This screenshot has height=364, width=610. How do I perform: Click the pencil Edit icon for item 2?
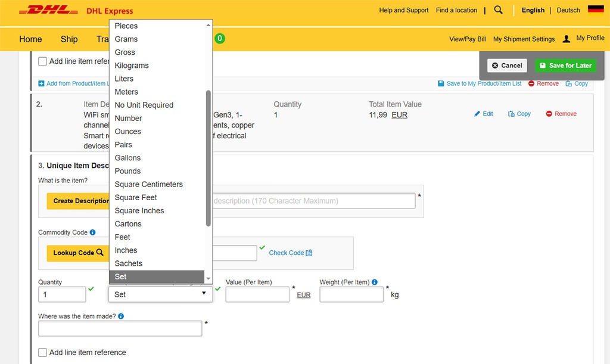point(477,114)
